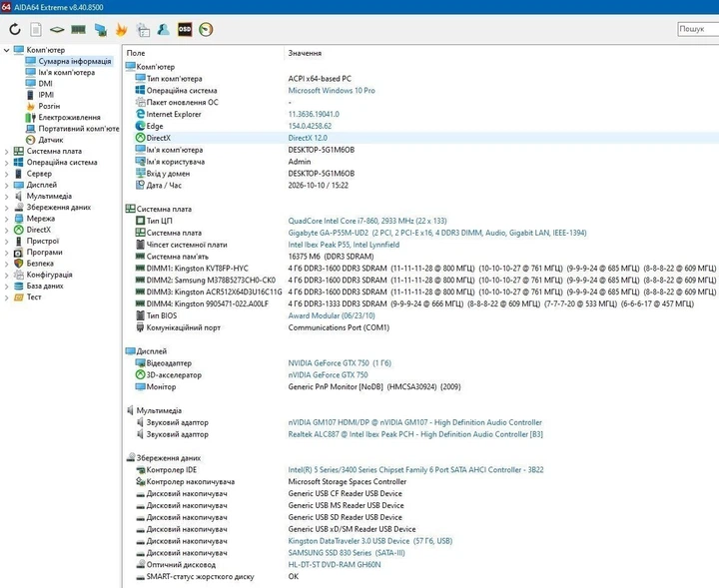Select Сумарна інформація in the tree
The height and width of the screenshot is (588, 719).
click(x=74, y=61)
